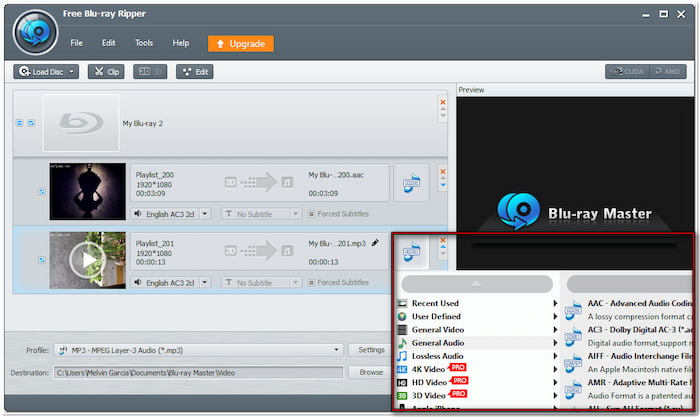Screen dimensions: 700x417
Task: Toggle CUDA acceleration
Action: click(x=627, y=71)
